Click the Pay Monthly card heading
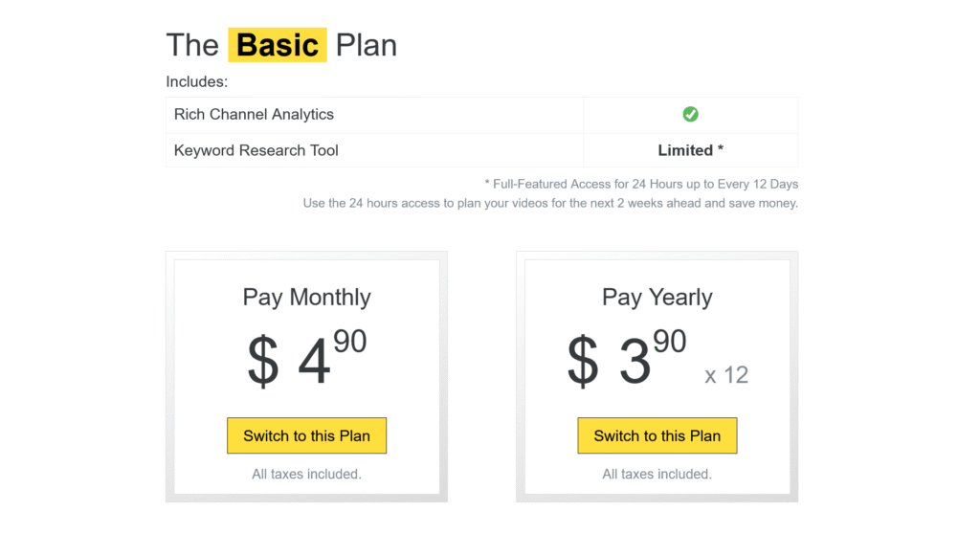Screen dimensions: 980x534 [306, 297]
